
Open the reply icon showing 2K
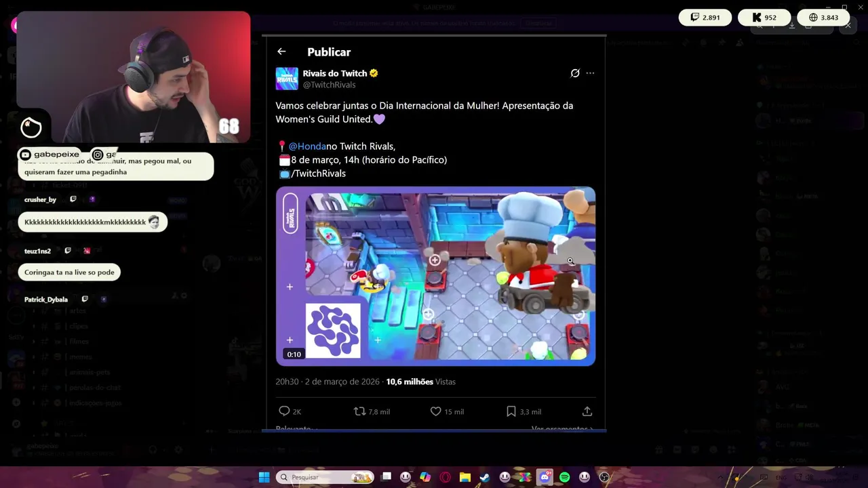tap(285, 411)
